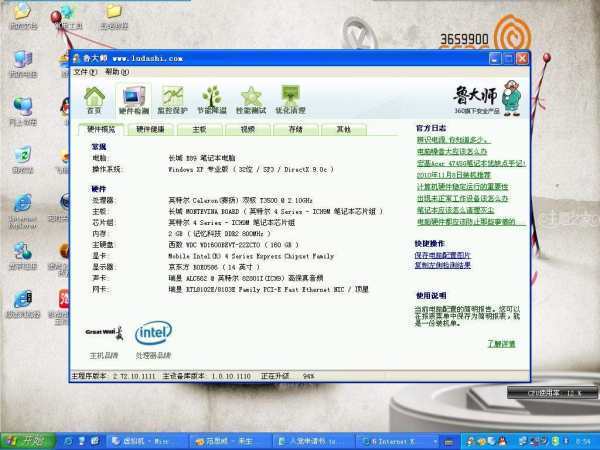Viewport: 600px width, 450px height.
Task: Open the Windows 开始 Start button
Action: coord(28,441)
